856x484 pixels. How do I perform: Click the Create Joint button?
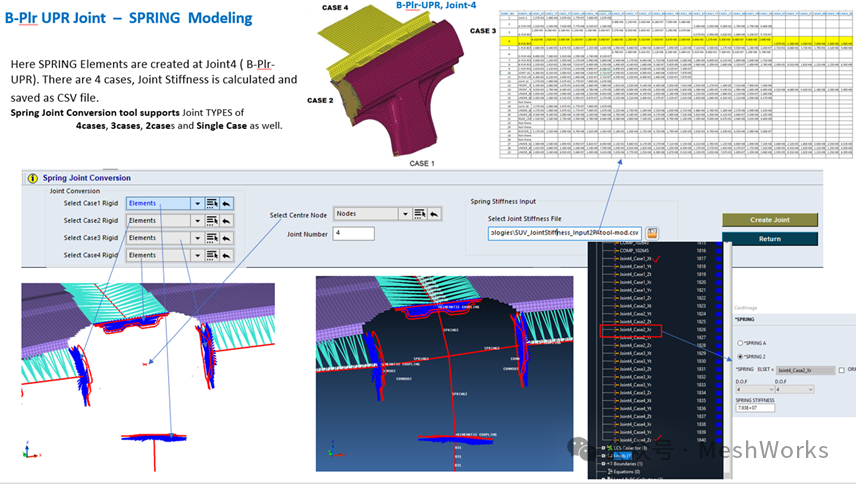[x=770, y=220]
